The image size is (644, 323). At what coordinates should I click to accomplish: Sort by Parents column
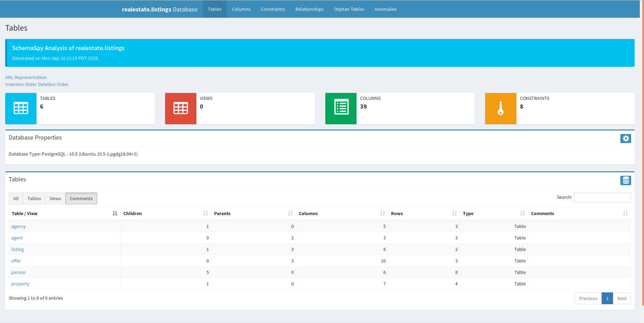pos(254,213)
